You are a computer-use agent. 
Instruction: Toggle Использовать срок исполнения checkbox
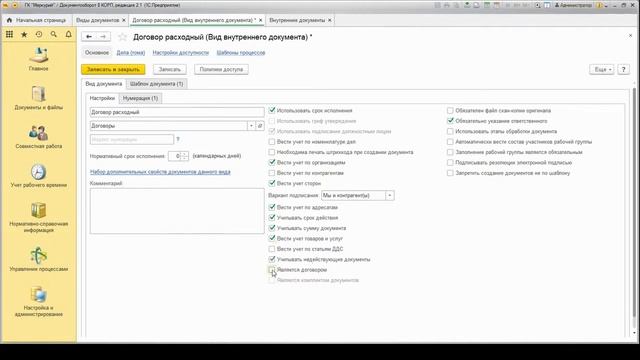(x=272, y=110)
